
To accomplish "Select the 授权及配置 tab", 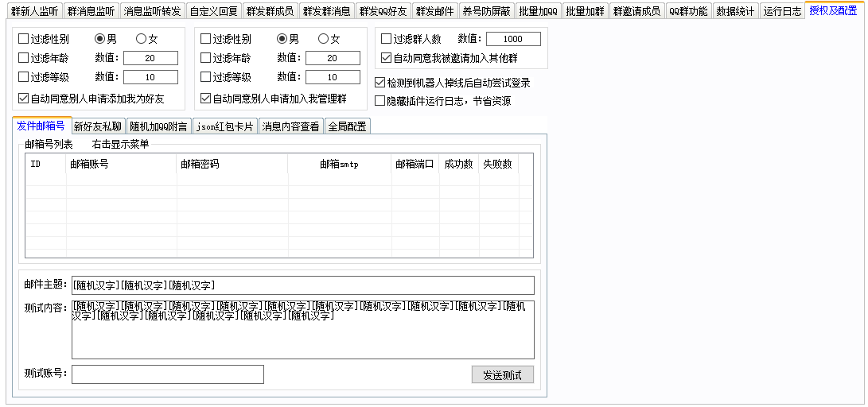I will click(833, 10).
